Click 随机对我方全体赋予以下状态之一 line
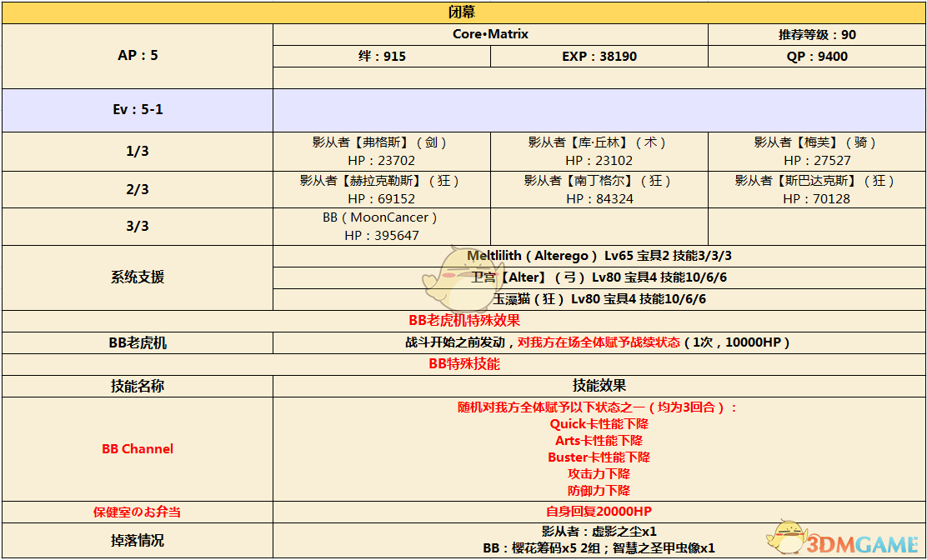The image size is (927, 560). [597, 407]
